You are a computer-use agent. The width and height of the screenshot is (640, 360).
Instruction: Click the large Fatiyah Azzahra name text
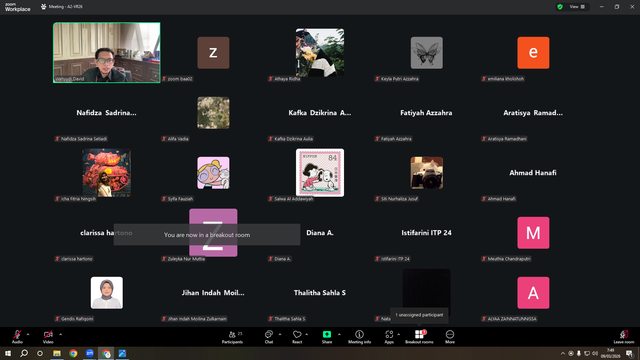point(426,113)
